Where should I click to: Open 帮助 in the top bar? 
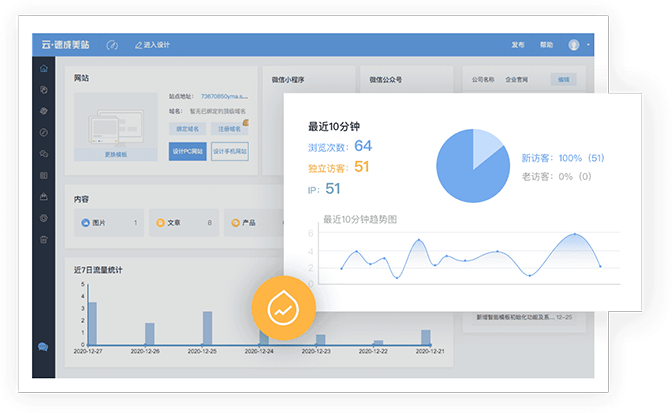click(546, 45)
